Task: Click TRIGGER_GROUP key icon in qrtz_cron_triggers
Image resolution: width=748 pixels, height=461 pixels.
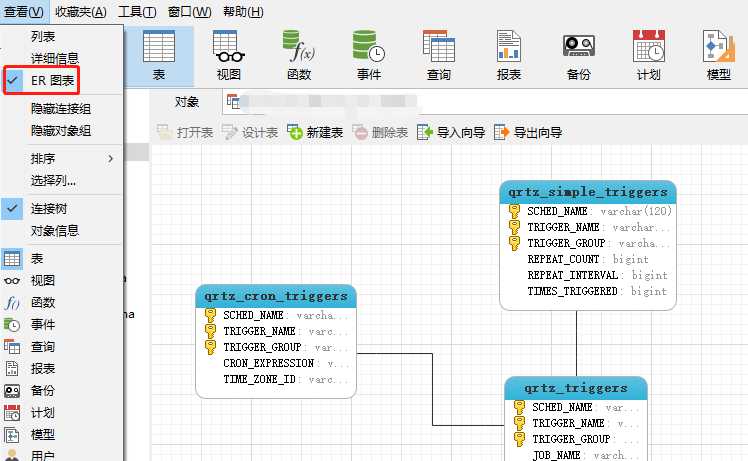Action: pyautogui.click(x=210, y=347)
